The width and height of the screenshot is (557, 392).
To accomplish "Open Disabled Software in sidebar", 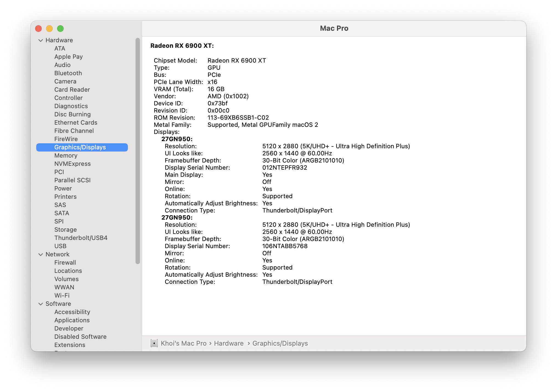I will click(80, 337).
